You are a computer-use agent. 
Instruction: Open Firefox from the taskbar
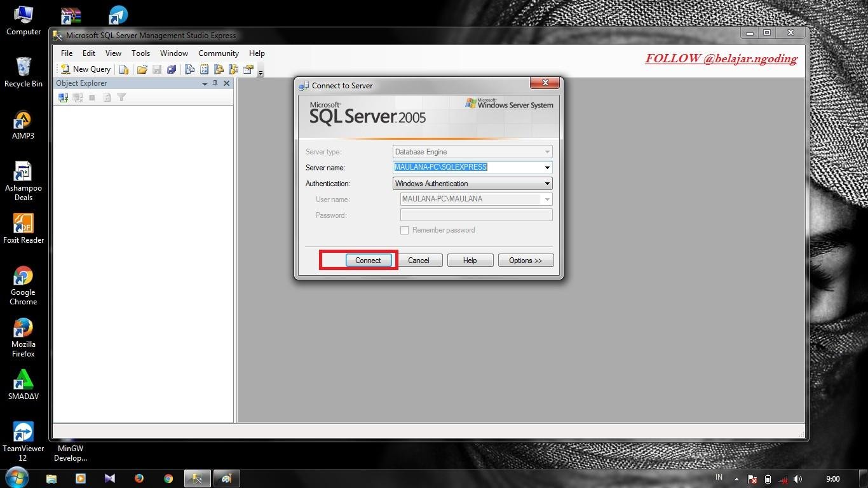[x=139, y=478]
